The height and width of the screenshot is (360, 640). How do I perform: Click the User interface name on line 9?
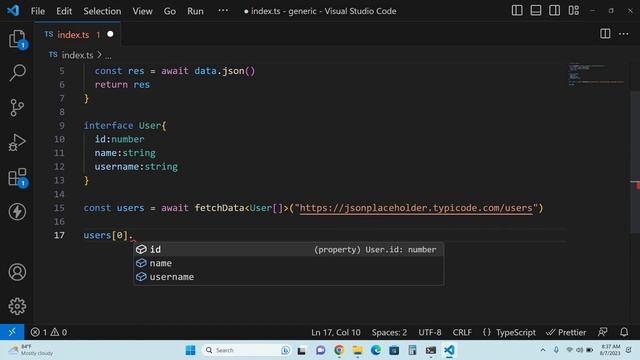pos(150,125)
